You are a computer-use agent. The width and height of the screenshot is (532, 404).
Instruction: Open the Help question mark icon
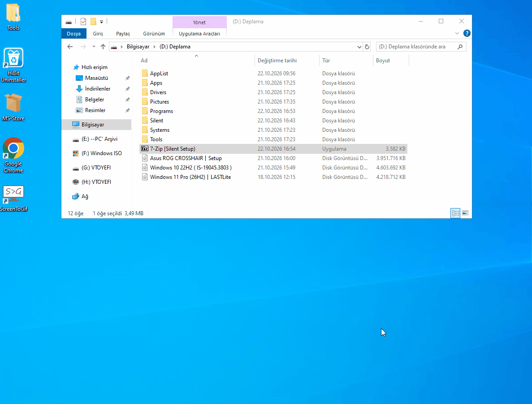[467, 33]
